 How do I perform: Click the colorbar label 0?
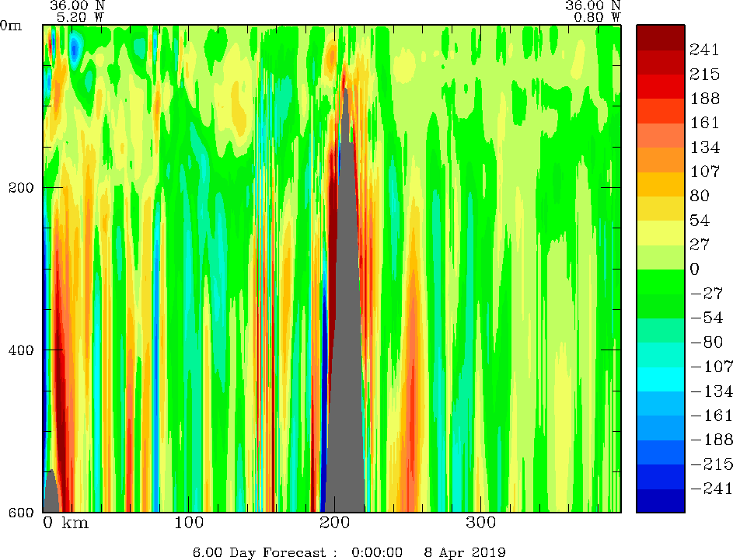click(695, 269)
